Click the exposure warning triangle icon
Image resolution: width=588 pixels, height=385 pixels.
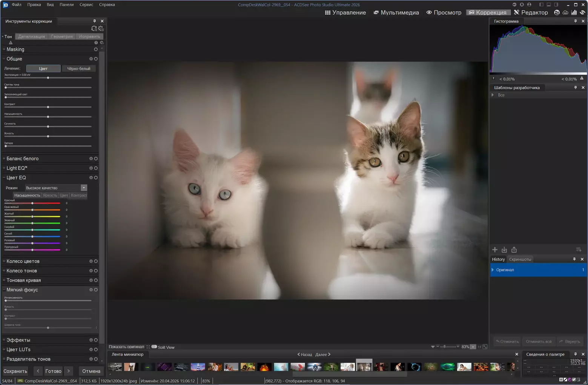click(x=11, y=43)
